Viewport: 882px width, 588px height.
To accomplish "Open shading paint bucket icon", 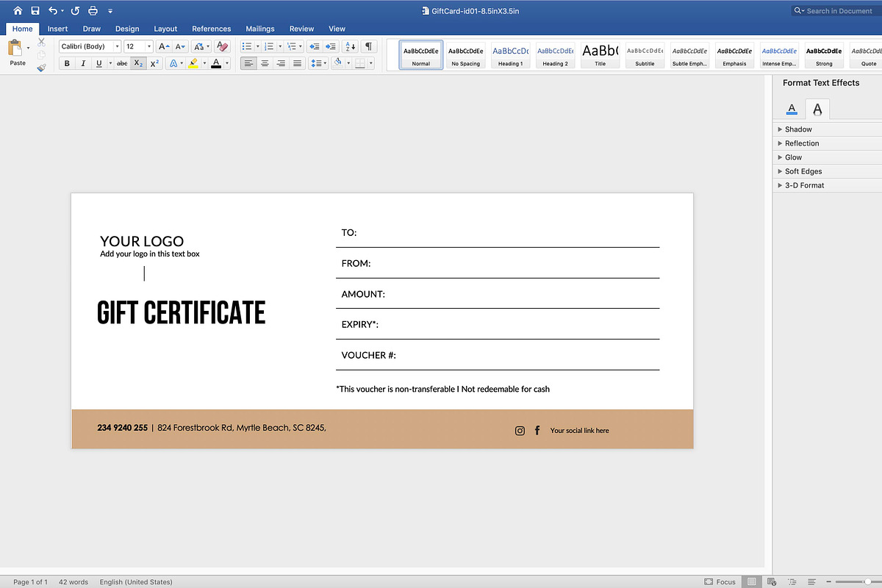I will [337, 64].
